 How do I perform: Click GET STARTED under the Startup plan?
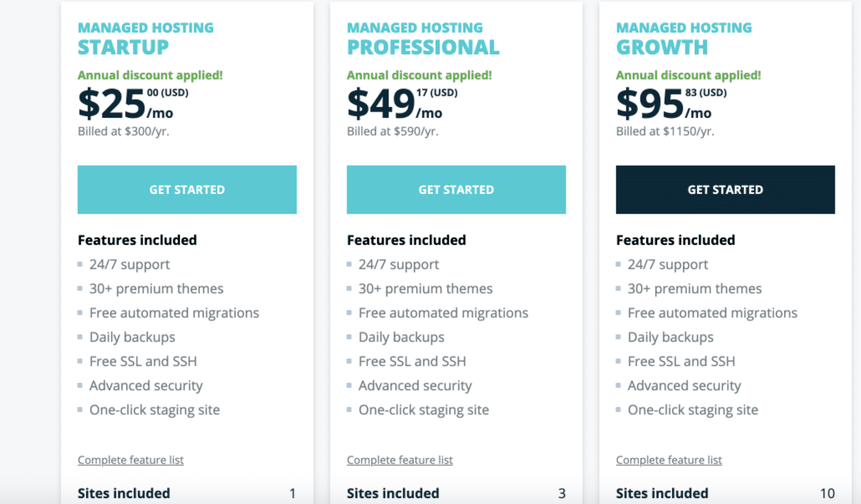(187, 189)
